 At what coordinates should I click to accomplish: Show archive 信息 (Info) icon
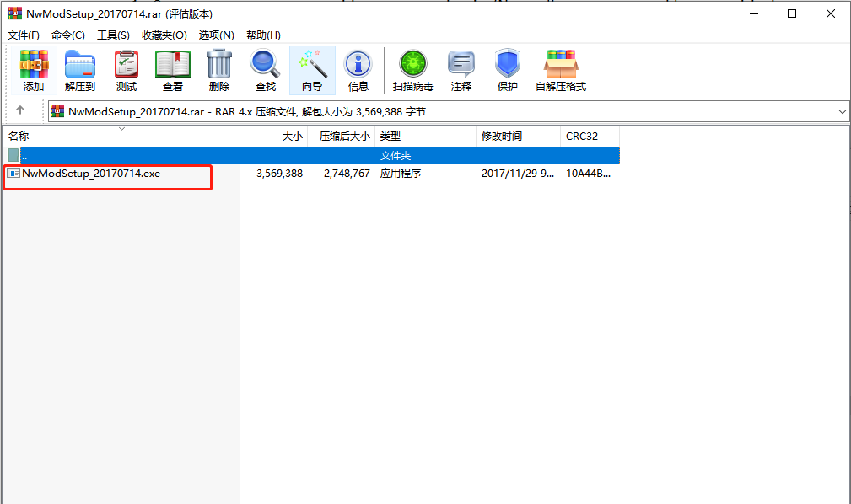[x=358, y=71]
